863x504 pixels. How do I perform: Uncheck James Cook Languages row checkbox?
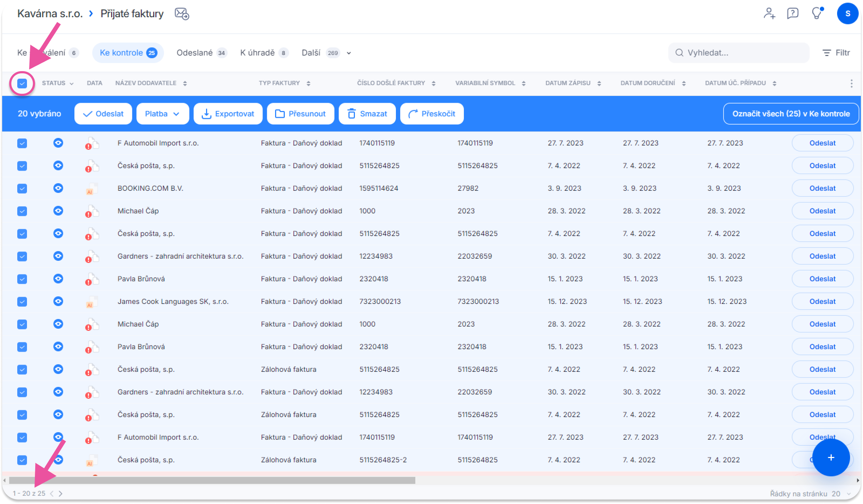(22, 302)
